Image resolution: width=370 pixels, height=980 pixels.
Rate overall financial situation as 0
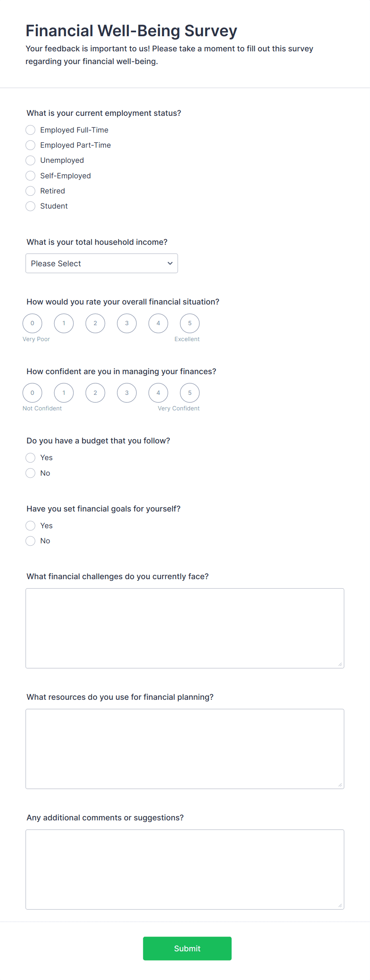[x=32, y=323]
